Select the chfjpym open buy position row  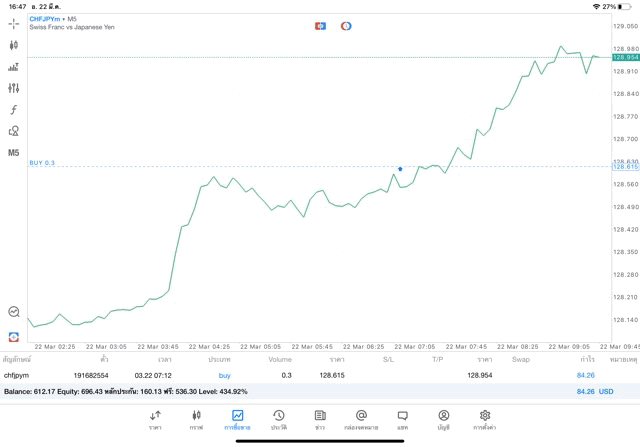300,375
